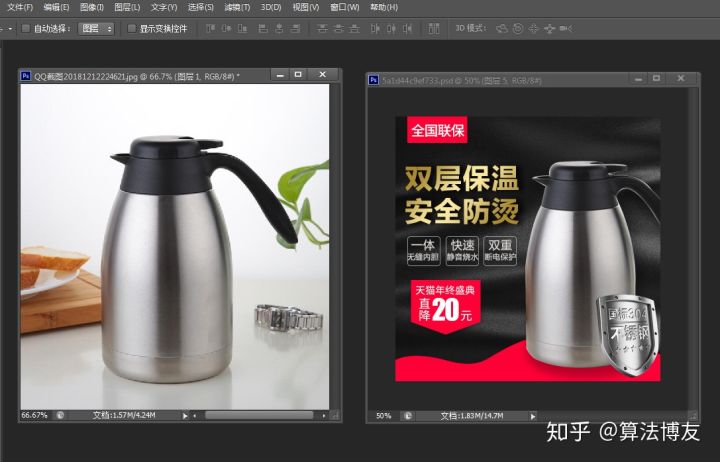The width and height of the screenshot is (720, 462).
Task: Open the 图层 auto-select dropdown
Action: (x=96, y=28)
